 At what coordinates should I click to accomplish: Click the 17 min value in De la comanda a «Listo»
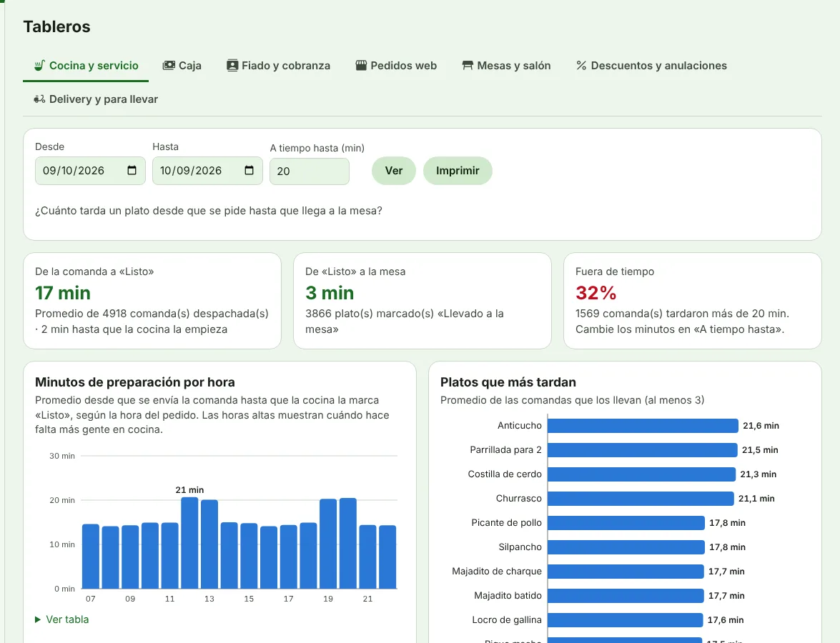click(63, 293)
